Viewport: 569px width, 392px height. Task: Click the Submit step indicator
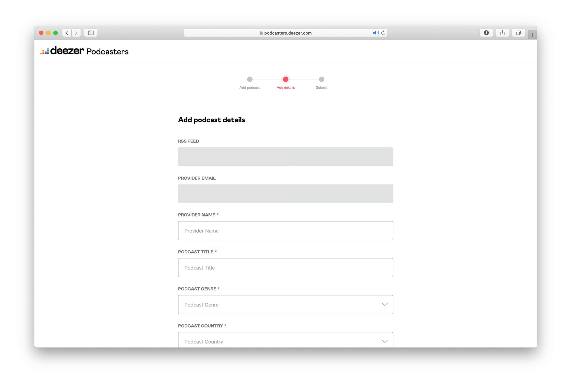click(x=322, y=79)
